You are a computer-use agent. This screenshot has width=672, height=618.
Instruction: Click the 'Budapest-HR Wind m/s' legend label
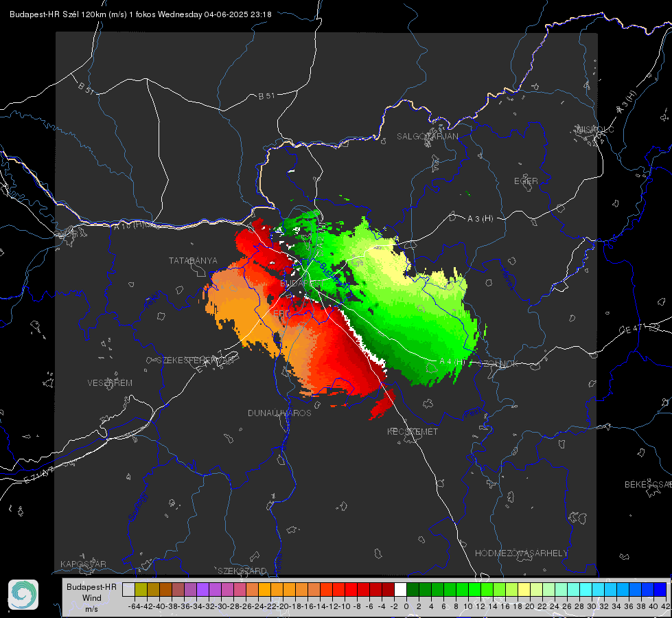pyautogui.click(x=92, y=598)
